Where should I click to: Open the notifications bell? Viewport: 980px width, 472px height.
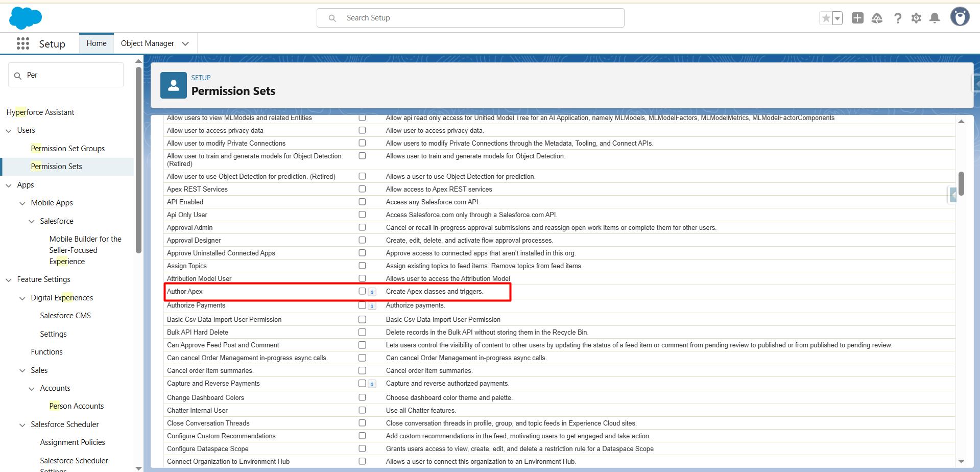click(x=935, y=18)
